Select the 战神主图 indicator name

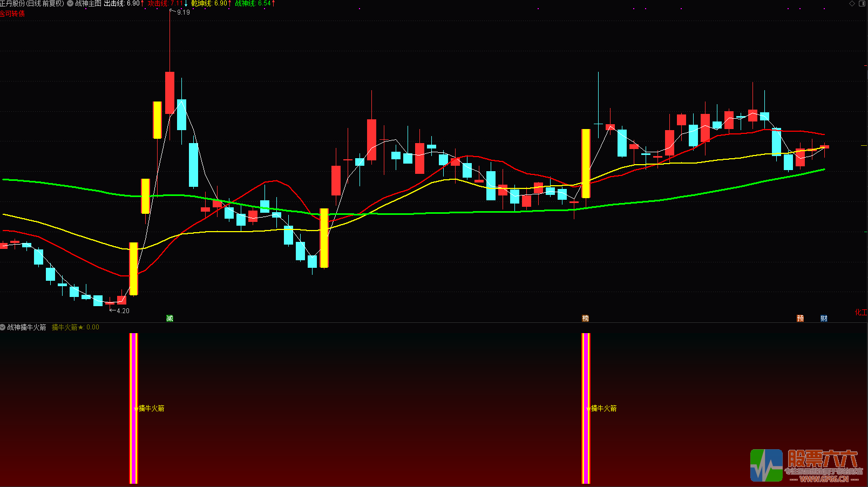click(88, 3)
